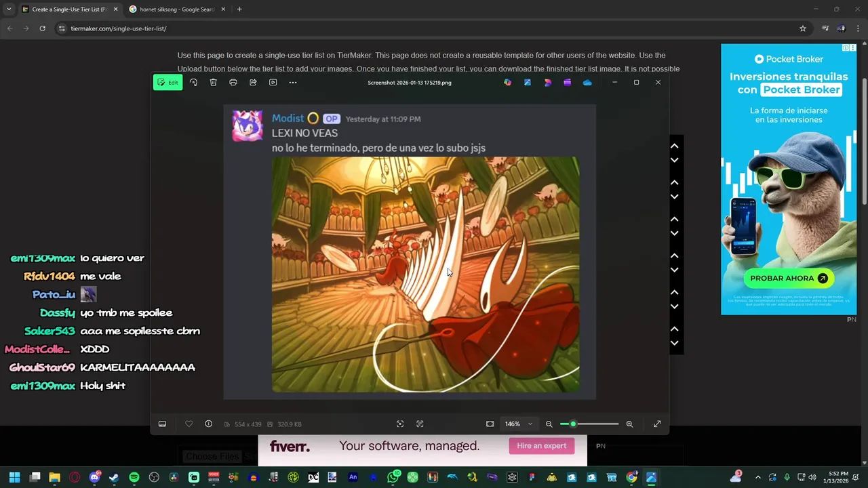Image resolution: width=868 pixels, height=488 pixels.
Task: Open Windows Start menu
Action: 14,478
